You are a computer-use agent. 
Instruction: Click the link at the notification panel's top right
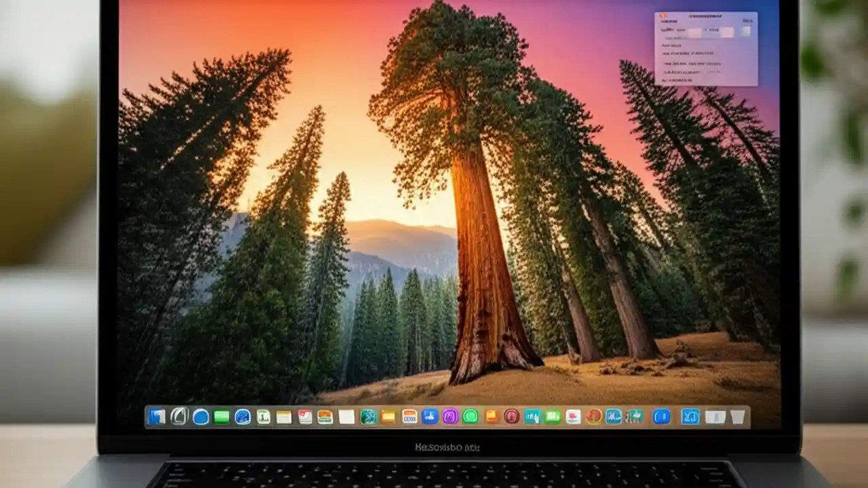747,21
